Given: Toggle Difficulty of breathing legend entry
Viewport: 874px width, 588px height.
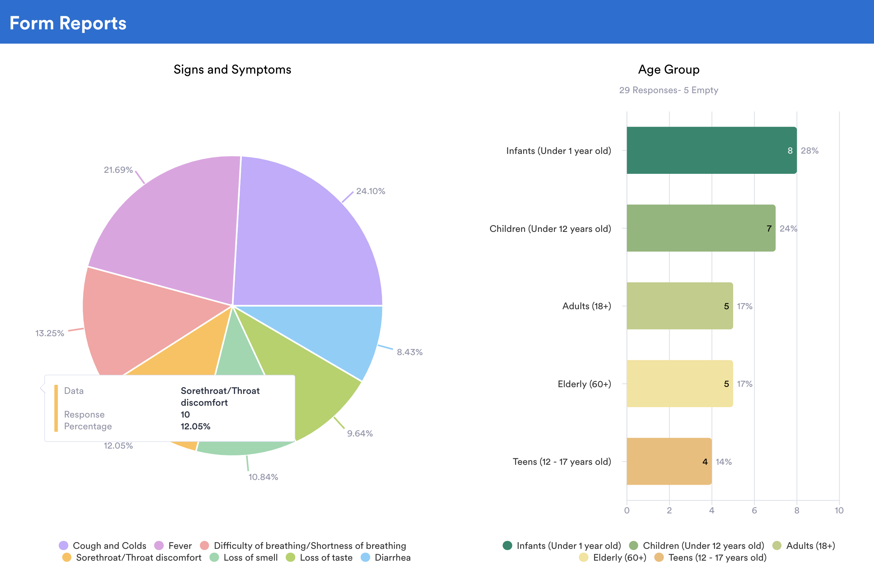Looking at the screenshot, I should click(309, 545).
